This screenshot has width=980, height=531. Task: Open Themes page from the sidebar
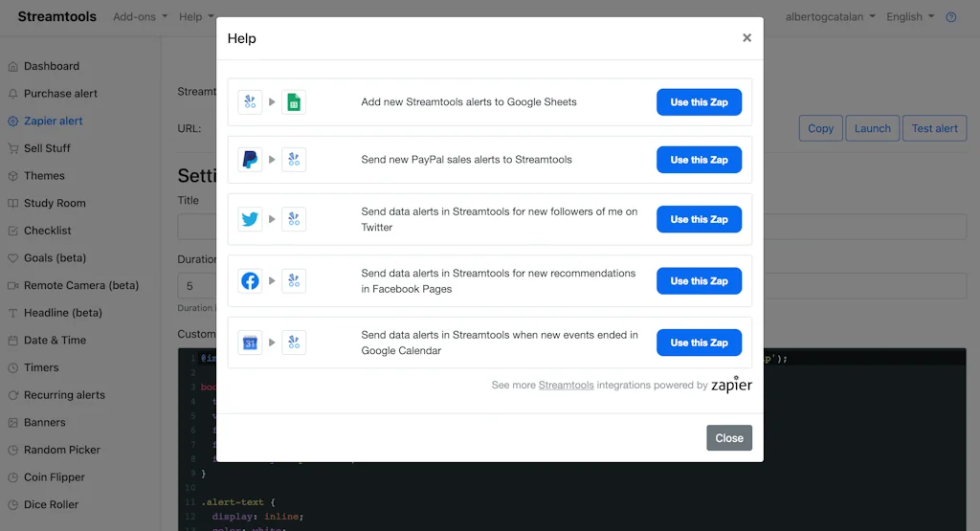(x=44, y=176)
